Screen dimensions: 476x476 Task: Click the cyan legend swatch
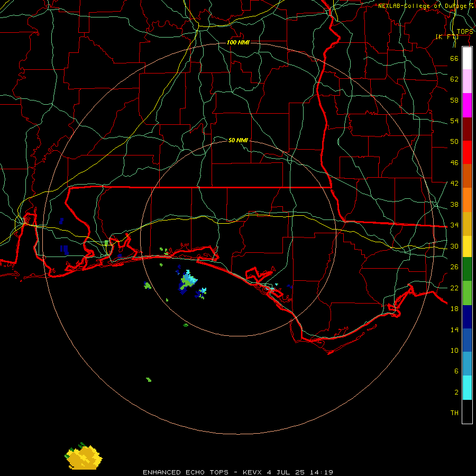click(x=467, y=388)
